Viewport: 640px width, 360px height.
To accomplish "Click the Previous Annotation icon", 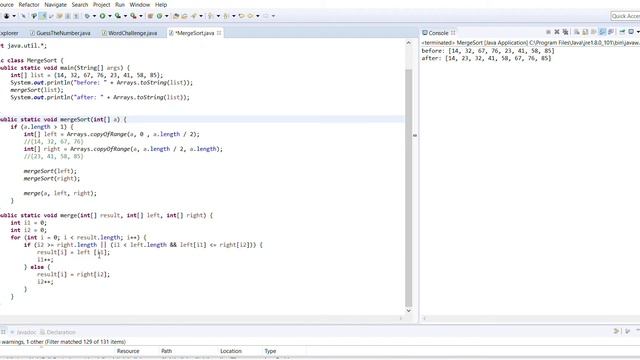I will point(226,16).
